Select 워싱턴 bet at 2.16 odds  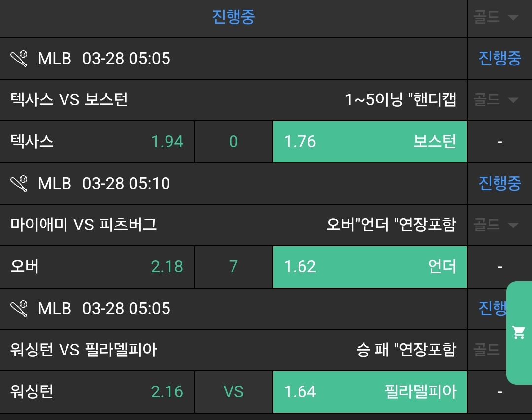pos(97,392)
